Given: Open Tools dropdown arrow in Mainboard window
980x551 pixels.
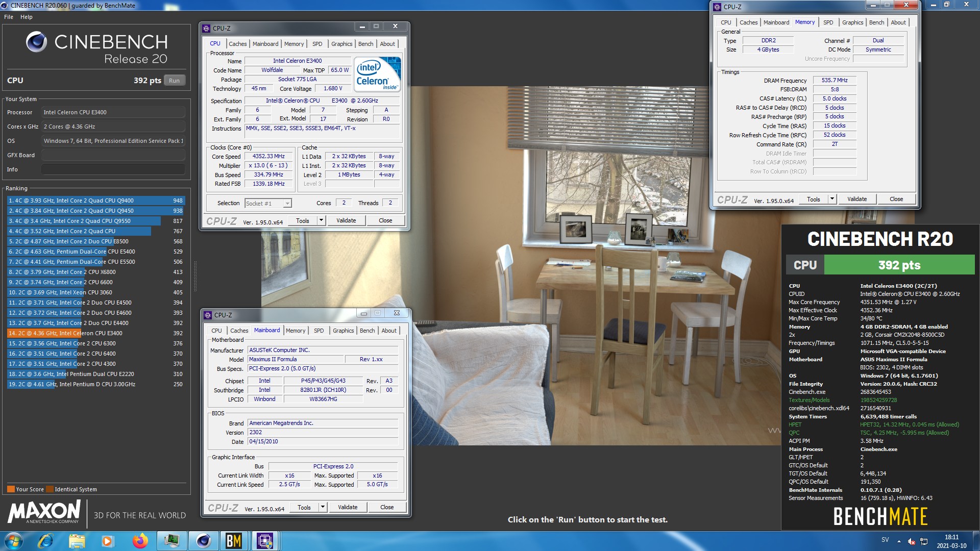Looking at the screenshot, I should pyautogui.click(x=323, y=507).
